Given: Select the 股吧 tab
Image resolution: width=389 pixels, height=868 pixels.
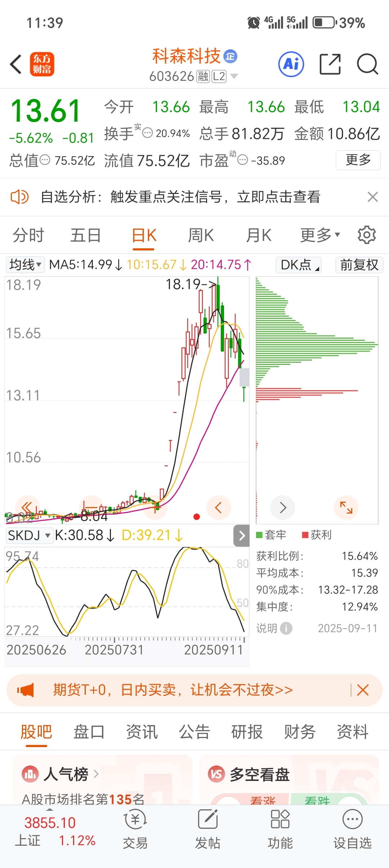Looking at the screenshot, I should pyautogui.click(x=36, y=732).
